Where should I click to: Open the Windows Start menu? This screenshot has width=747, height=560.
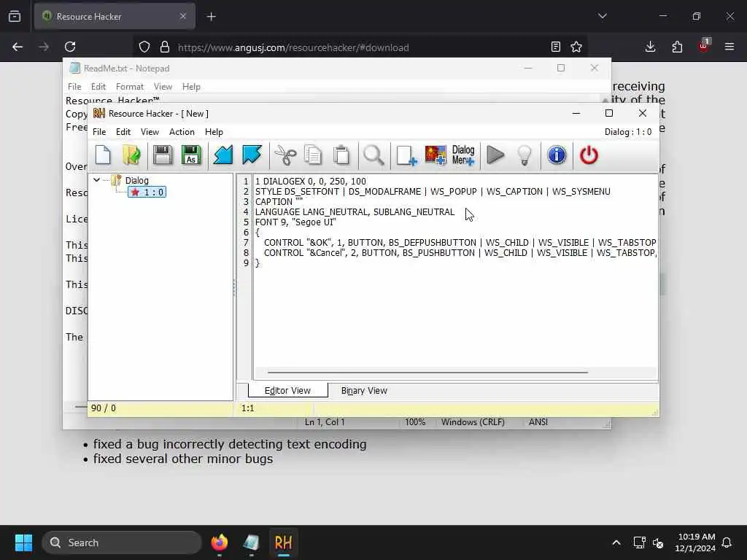click(23, 542)
